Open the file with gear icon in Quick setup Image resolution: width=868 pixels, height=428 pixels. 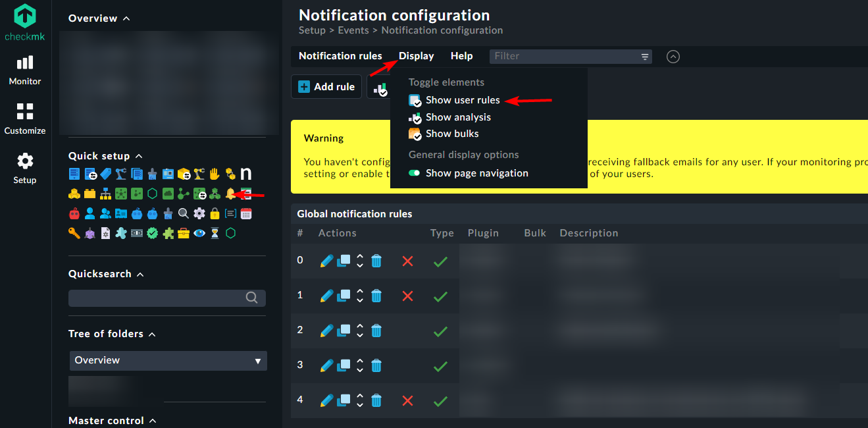tap(105, 233)
